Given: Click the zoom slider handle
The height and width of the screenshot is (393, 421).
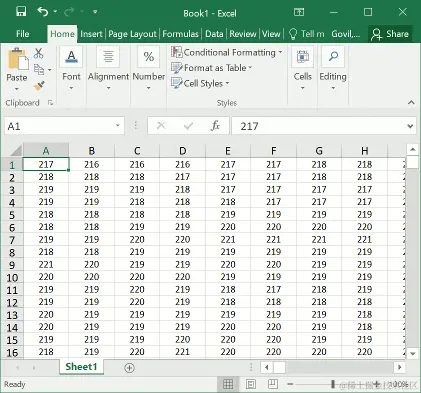Looking at the screenshot, I should [333, 384].
